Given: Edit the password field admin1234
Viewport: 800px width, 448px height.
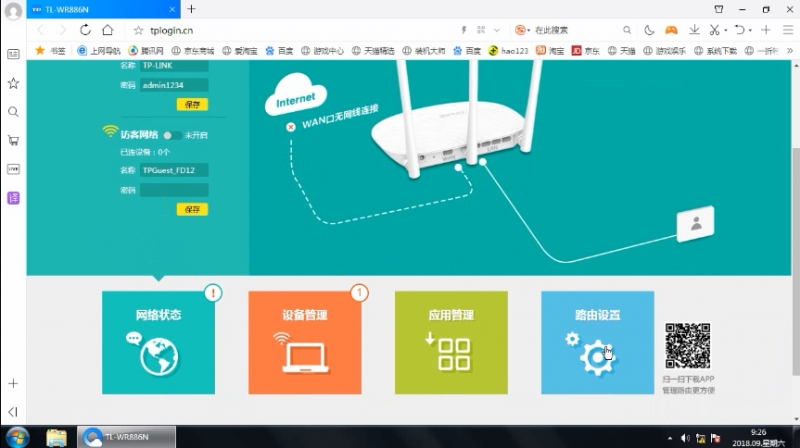Looking at the screenshot, I should 174,85.
